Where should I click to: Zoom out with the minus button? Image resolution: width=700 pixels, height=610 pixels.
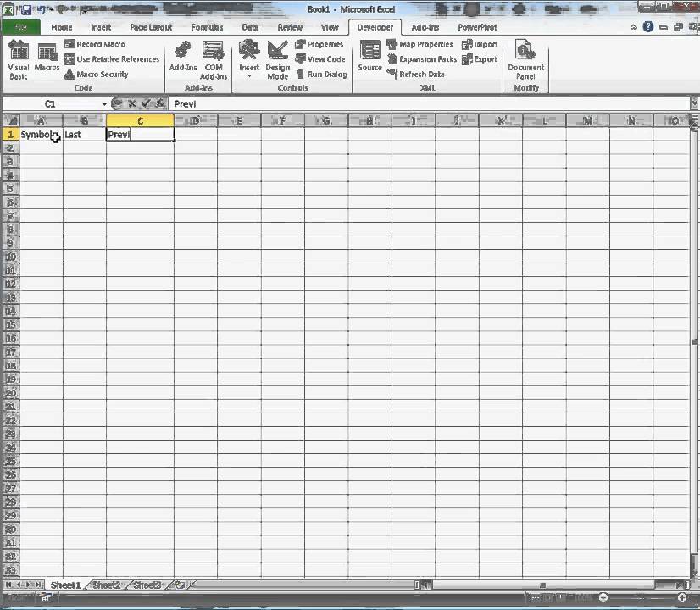tap(603, 597)
